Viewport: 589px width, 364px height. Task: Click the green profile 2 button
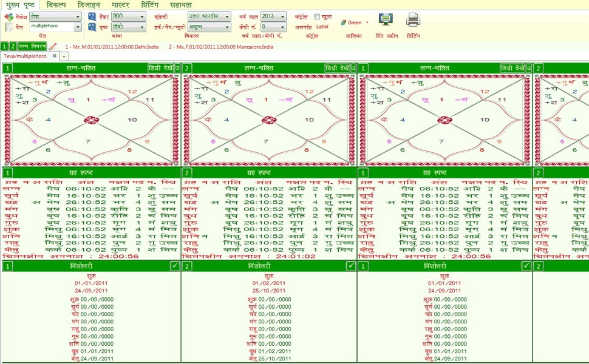13,46
